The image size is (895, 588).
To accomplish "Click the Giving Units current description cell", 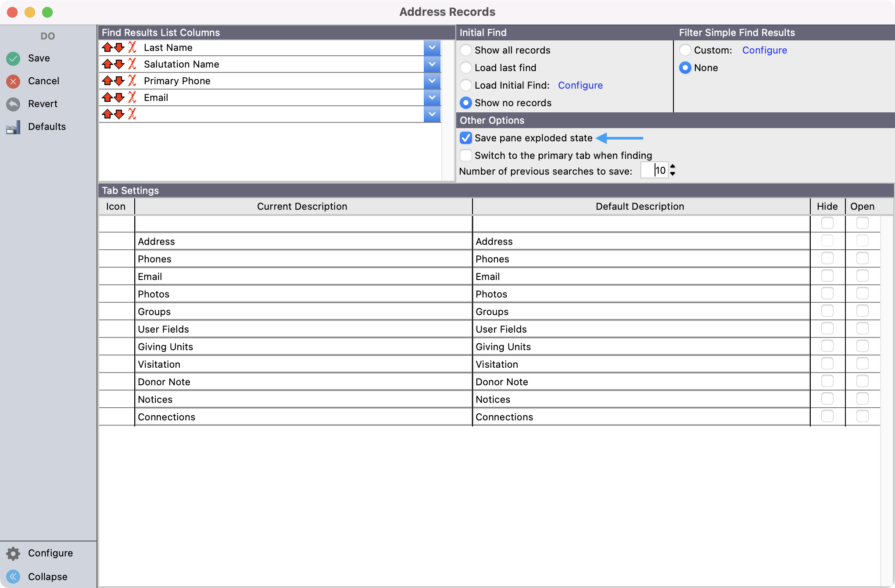I will pos(303,347).
